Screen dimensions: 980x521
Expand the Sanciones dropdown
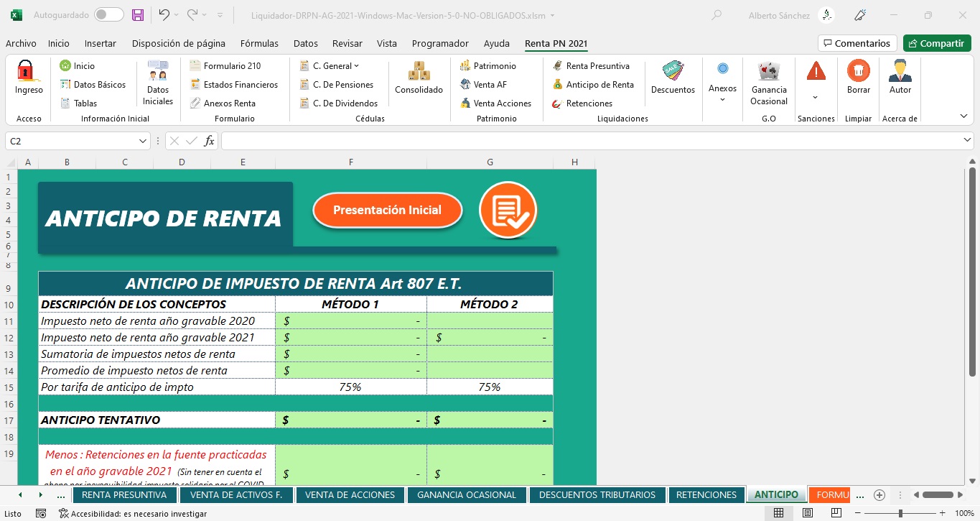click(x=816, y=97)
